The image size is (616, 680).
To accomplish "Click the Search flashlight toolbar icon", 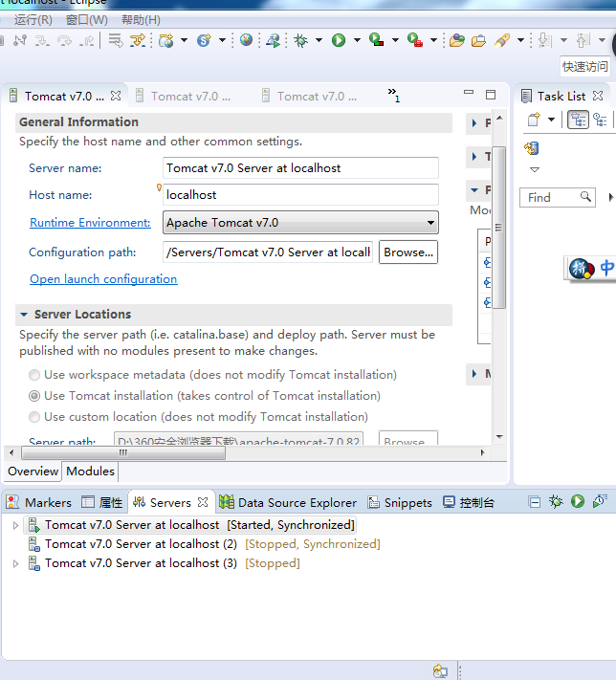I will tap(502, 40).
